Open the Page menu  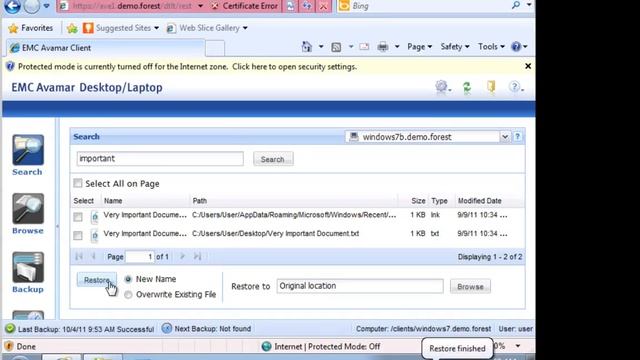point(420,47)
